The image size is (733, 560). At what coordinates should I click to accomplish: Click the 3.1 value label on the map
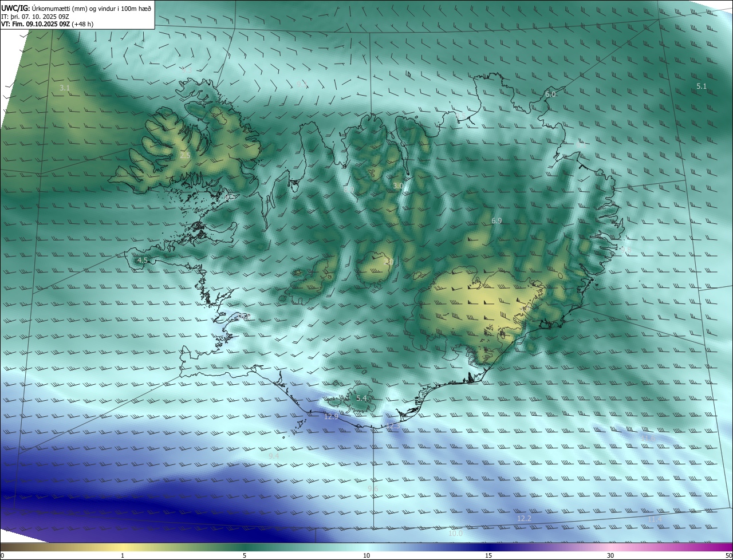pos(65,88)
